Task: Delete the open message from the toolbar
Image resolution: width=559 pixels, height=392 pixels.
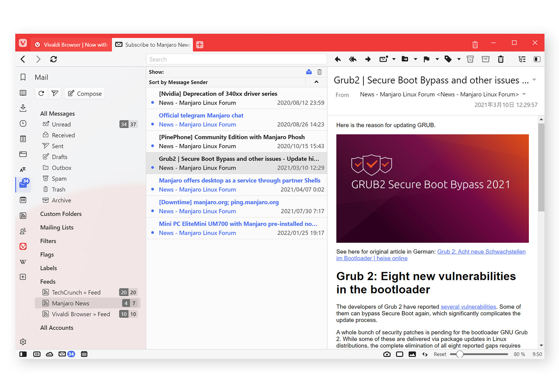Action: [x=501, y=59]
